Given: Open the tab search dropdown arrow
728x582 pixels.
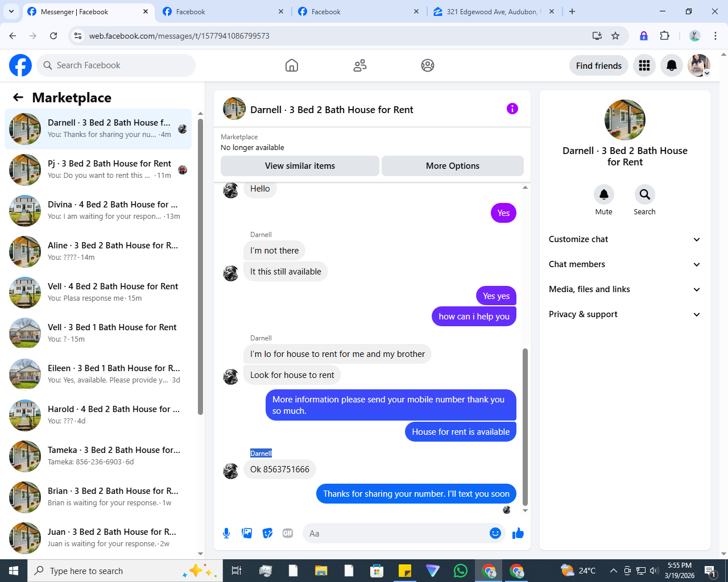Looking at the screenshot, I should point(11,11).
